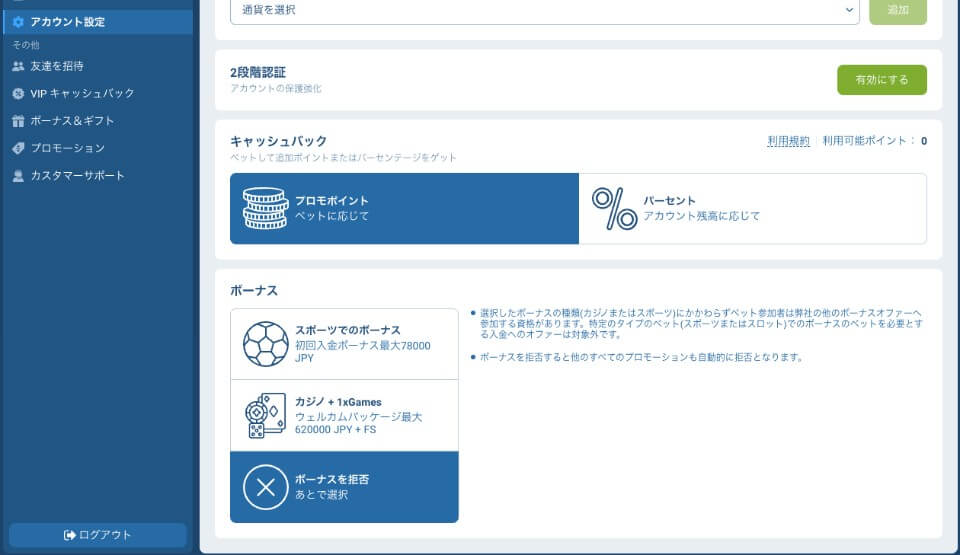Click the gear icon beside アカウント設定
The height and width of the screenshot is (555, 960).
point(18,22)
